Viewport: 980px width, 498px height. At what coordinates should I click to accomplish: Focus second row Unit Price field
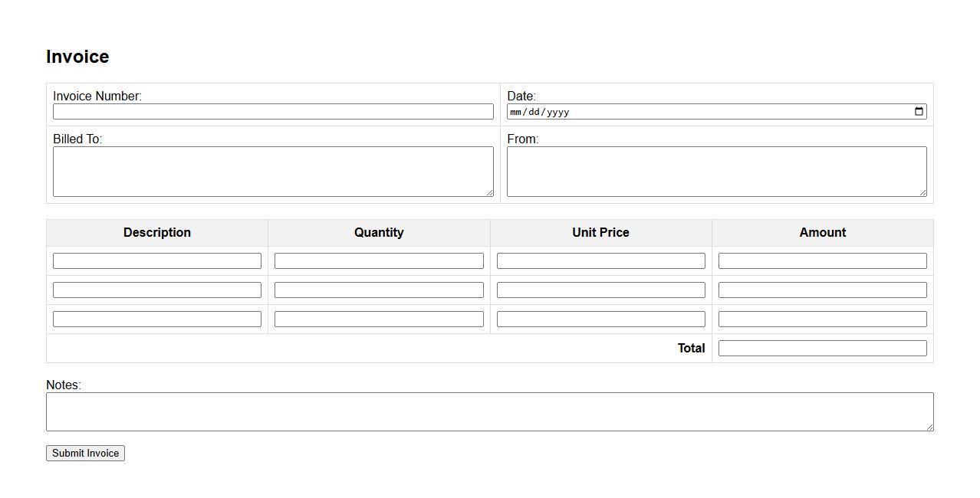click(600, 290)
